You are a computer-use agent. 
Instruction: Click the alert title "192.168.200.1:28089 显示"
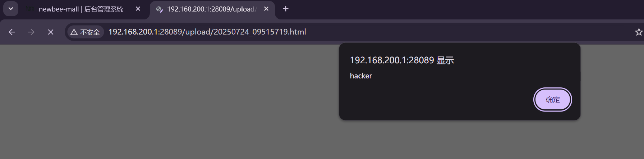[402, 60]
